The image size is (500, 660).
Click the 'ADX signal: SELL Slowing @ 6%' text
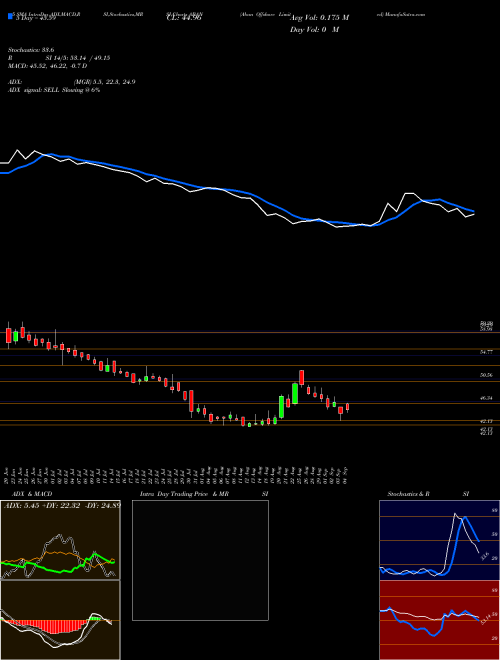54,90
